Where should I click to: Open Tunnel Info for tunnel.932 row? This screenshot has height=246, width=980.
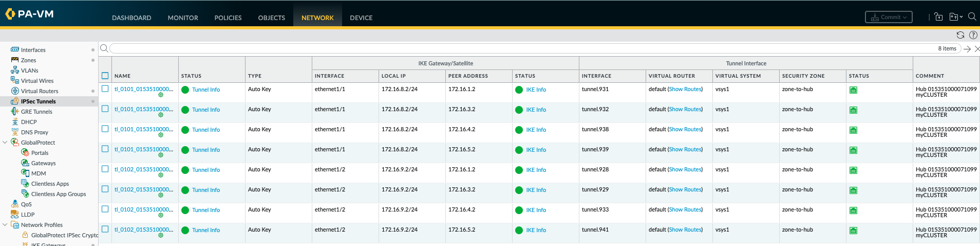[x=205, y=110]
